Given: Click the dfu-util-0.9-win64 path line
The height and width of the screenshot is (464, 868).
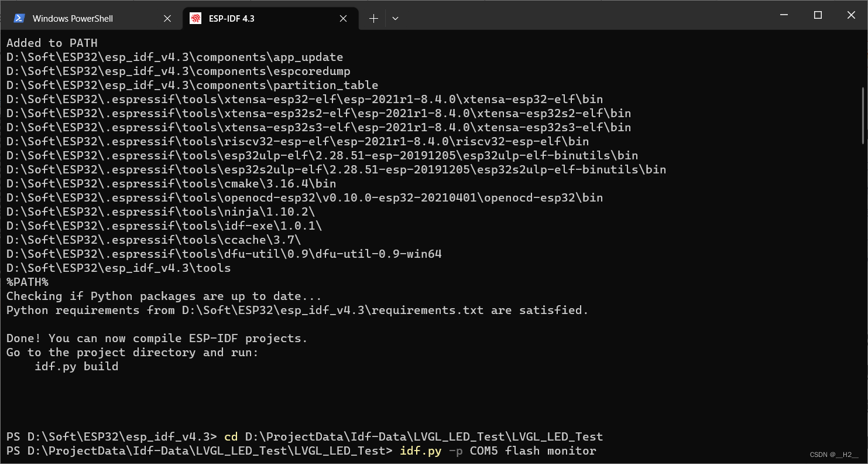Looking at the screenshot, I should click(224, 254).
